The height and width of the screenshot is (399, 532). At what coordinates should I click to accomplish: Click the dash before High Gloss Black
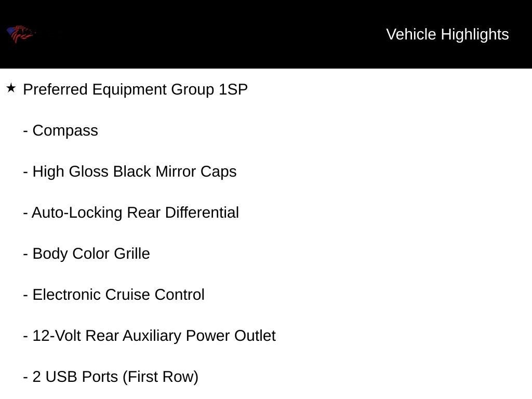(x=25, y=172)
